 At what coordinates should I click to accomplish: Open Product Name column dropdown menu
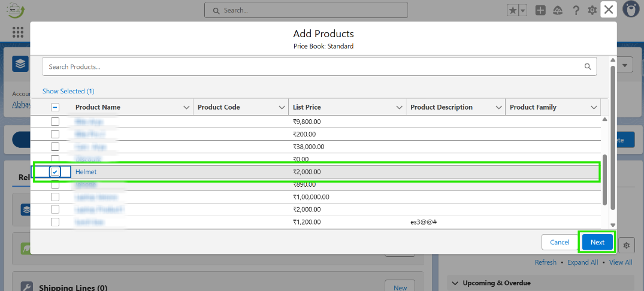point(186,107)
